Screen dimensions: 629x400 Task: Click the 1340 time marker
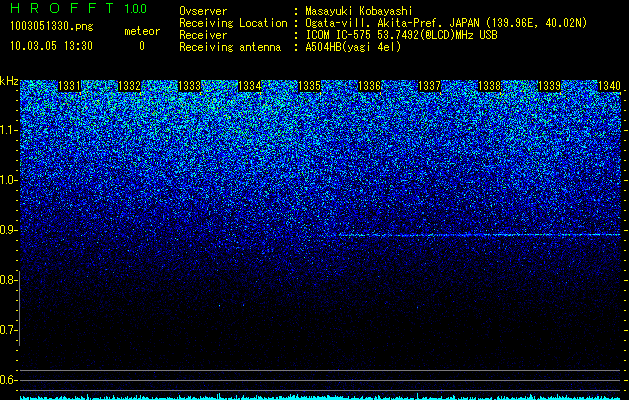[x=609, y=86]
